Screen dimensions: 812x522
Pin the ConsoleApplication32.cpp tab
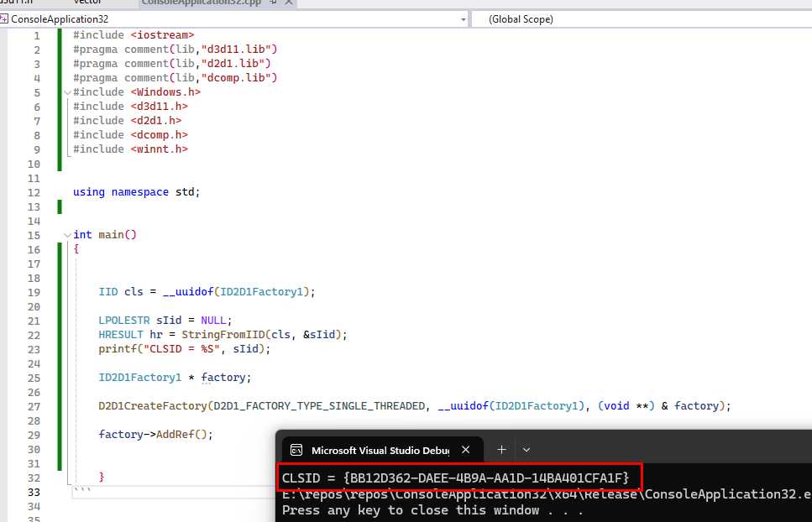273,3
